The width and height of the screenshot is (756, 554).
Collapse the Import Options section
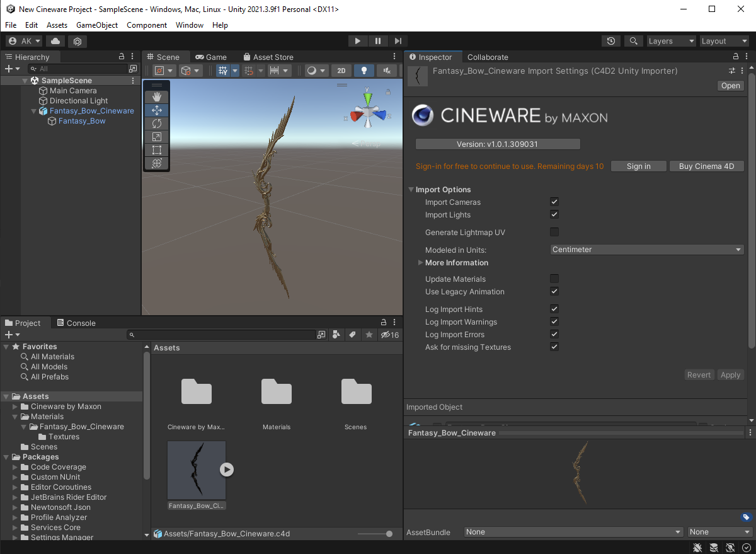coord(411,190)
